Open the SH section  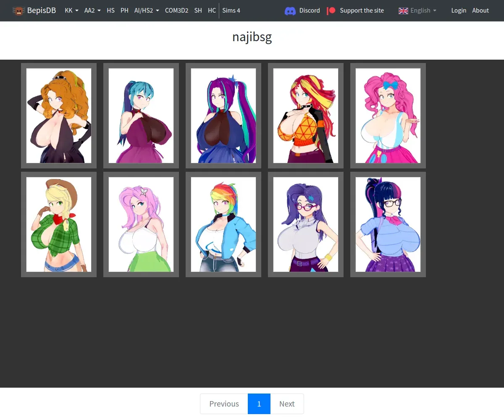coord(198,10)
